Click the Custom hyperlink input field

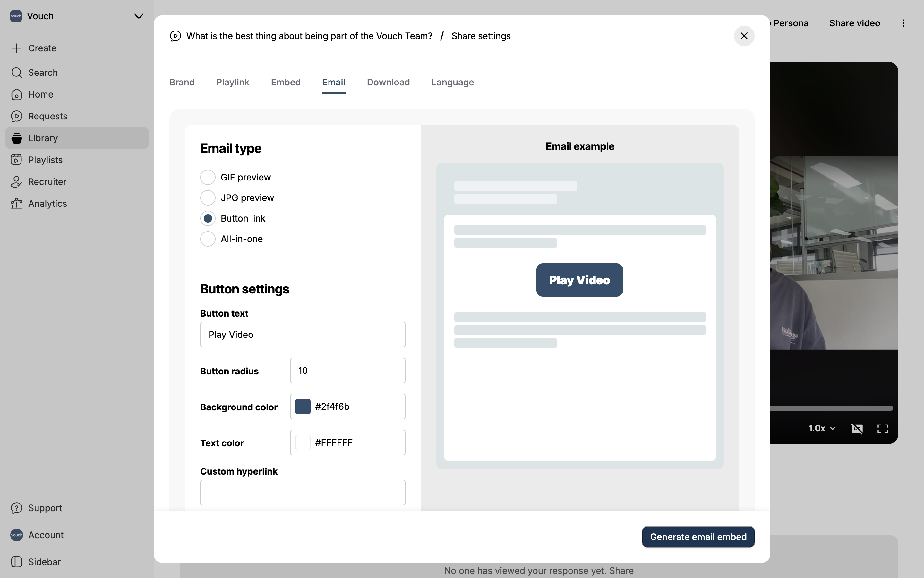[303, 492]
